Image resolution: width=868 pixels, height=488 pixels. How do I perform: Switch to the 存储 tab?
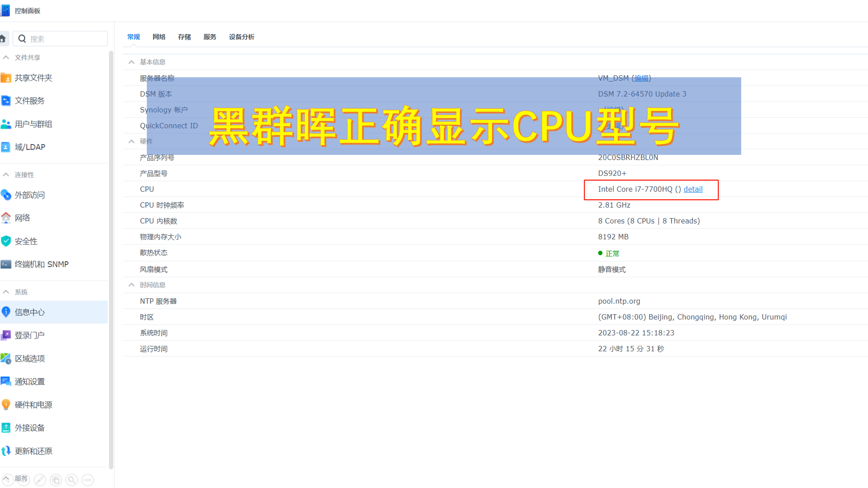[x=184, y=37]
